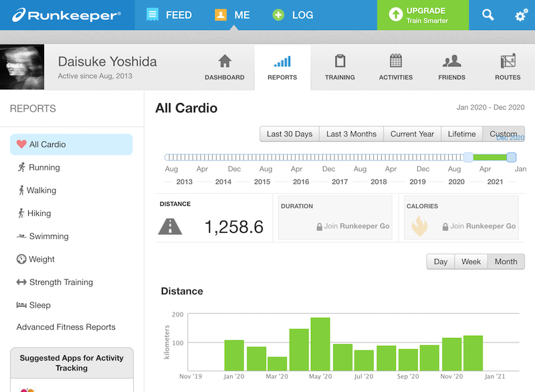Open settings via the gears icon
The image size is (535, 392).
[x=521, y=15]
